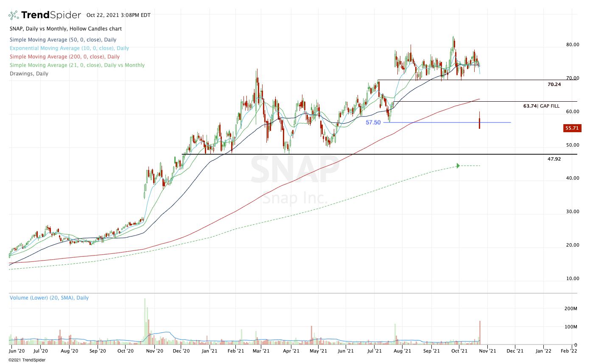The image size is (590, 364).
Task: Click the Jan '22 date axis label
Action: pyautogui.click(x=543, y=350)
